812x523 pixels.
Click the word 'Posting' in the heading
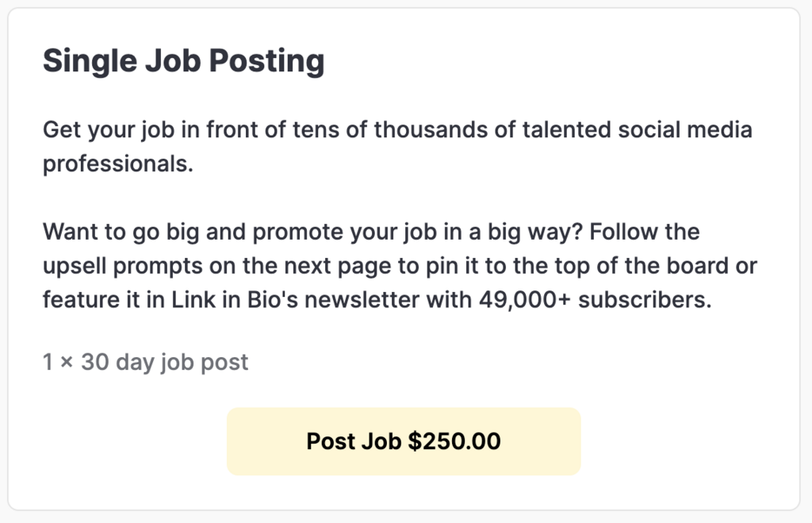[266, 61]
